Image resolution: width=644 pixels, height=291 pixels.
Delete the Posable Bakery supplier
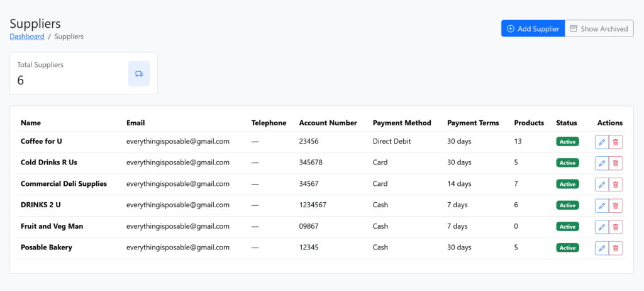[x=616, y=248]
